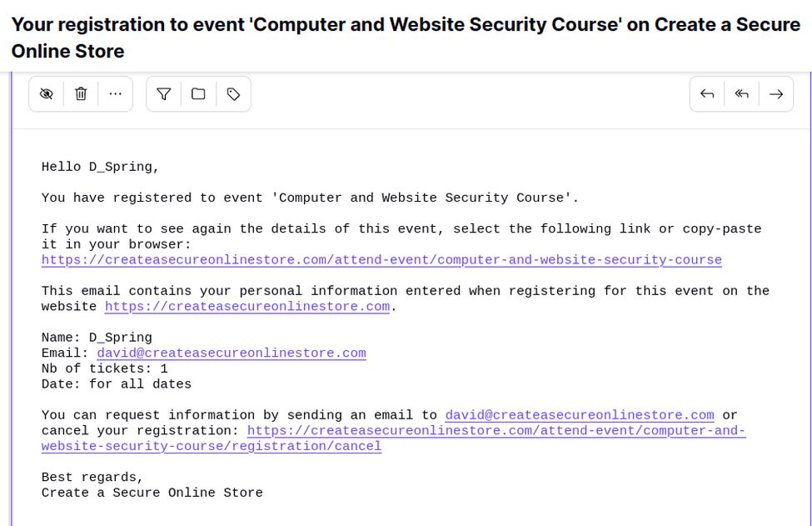
Task: Click the funnel filter icon
Action: coord(164,94)
